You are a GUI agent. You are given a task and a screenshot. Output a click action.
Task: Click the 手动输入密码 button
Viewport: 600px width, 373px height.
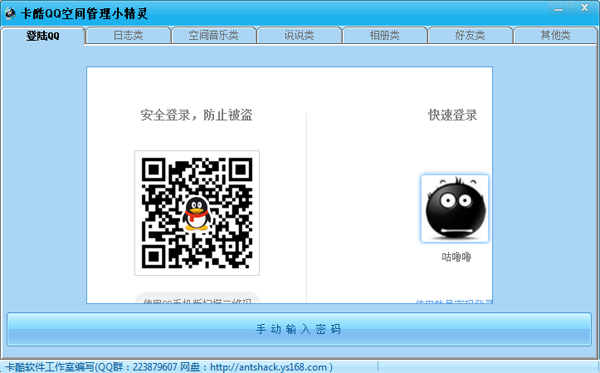[299, 329]
